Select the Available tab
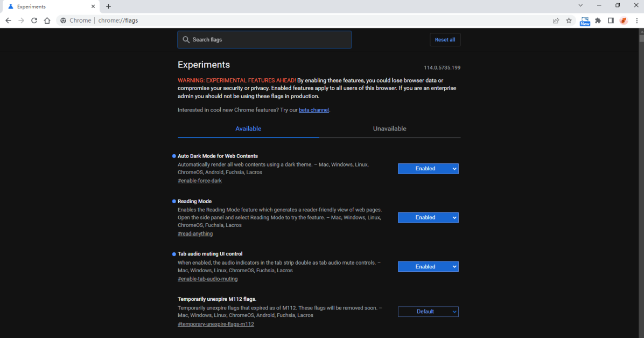The image size is (644, 338). 248,129
